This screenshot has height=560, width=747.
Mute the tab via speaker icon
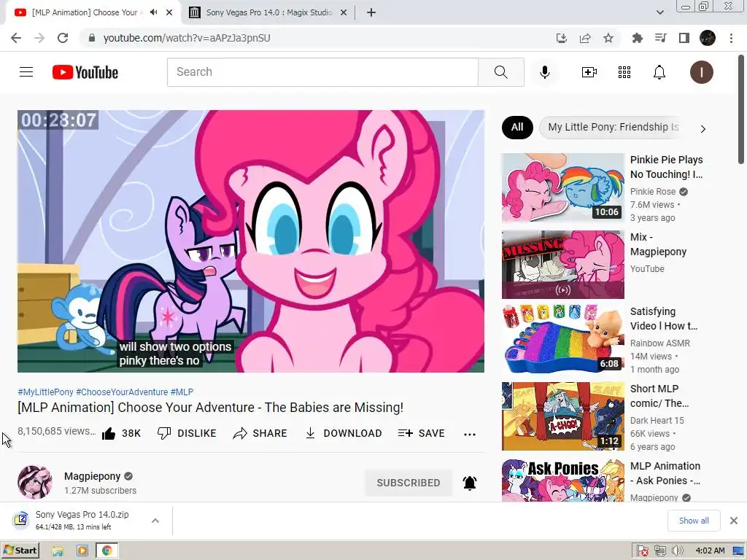click(x=153, y=12)
